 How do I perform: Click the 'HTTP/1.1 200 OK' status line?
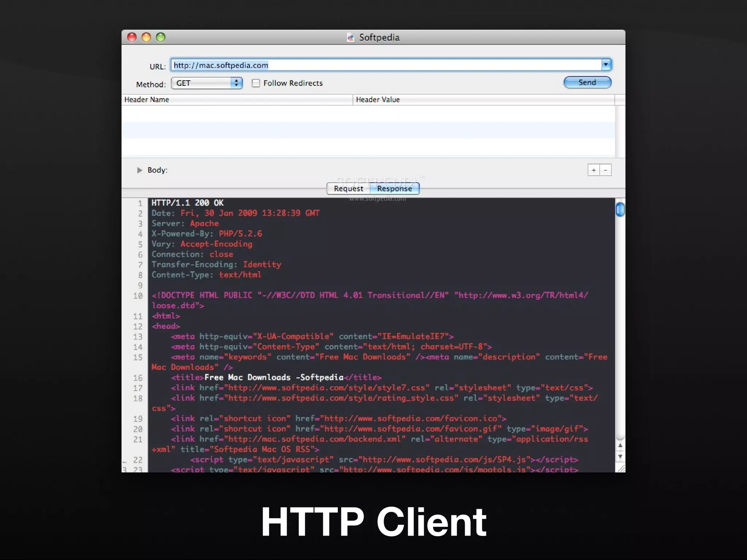coord(187,203)
